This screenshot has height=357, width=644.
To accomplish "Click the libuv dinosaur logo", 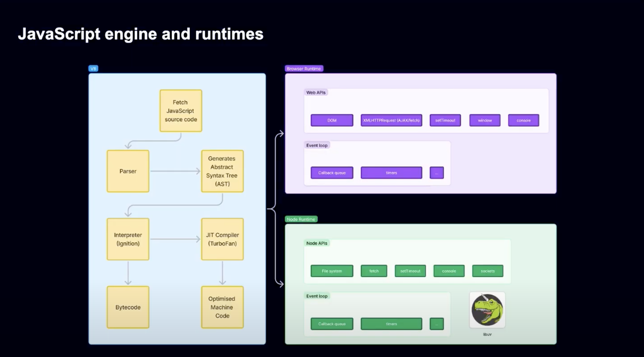I will (487, 310).
